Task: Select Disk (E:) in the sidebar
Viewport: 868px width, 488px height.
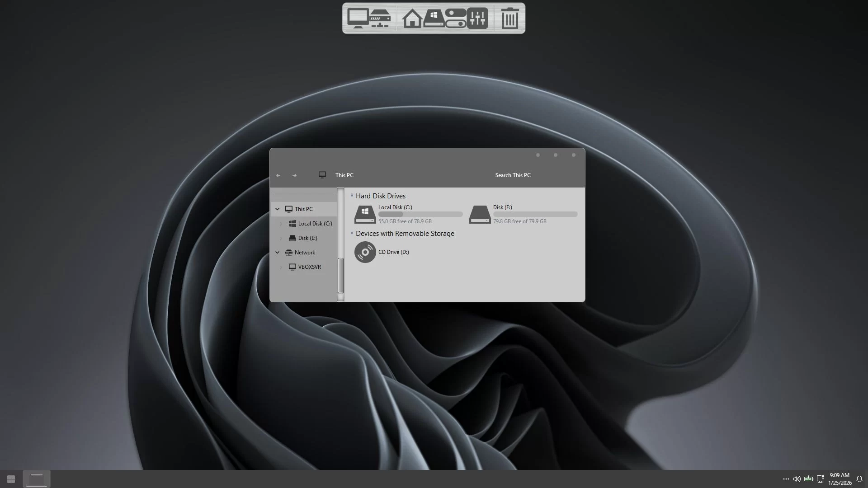Action: (x=307, y=238)
